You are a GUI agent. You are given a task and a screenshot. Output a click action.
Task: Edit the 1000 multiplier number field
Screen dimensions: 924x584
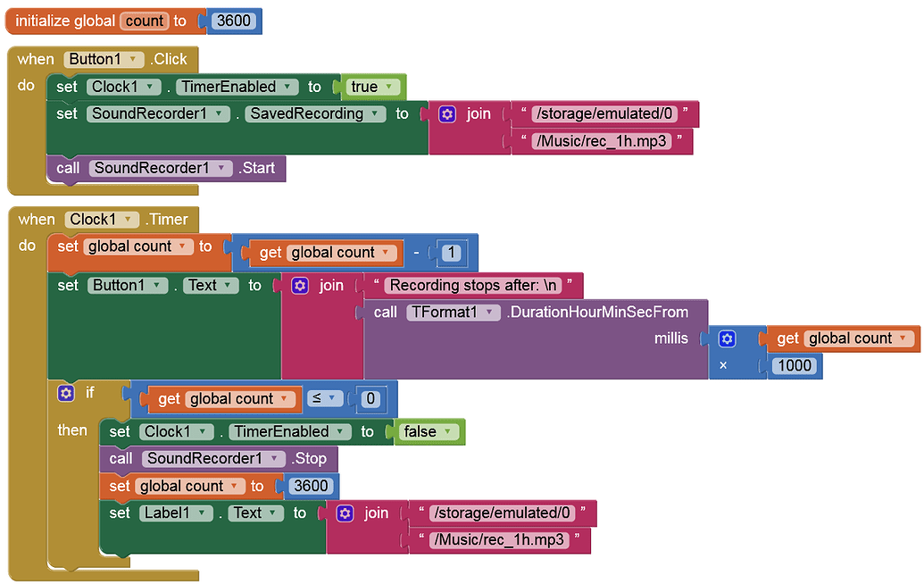coord(795,366)
